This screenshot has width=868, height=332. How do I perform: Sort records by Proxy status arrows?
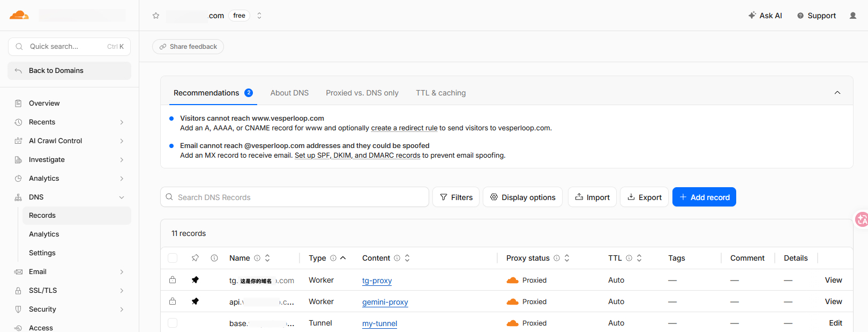coord(567,258)
